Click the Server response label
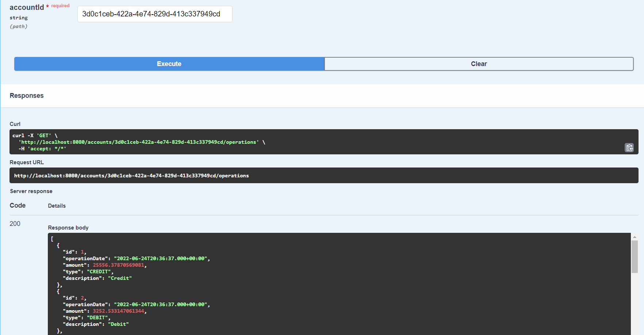The height and width of the screenshot is (335, 644). click(31, 191)
